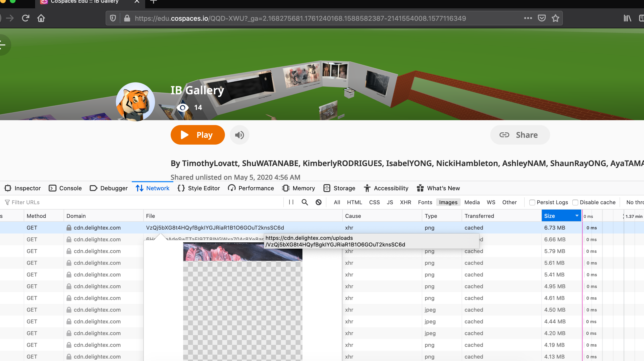Viewport: 644px width, 361px height.
Task: Select the Network tab
Action: point(153,188)
